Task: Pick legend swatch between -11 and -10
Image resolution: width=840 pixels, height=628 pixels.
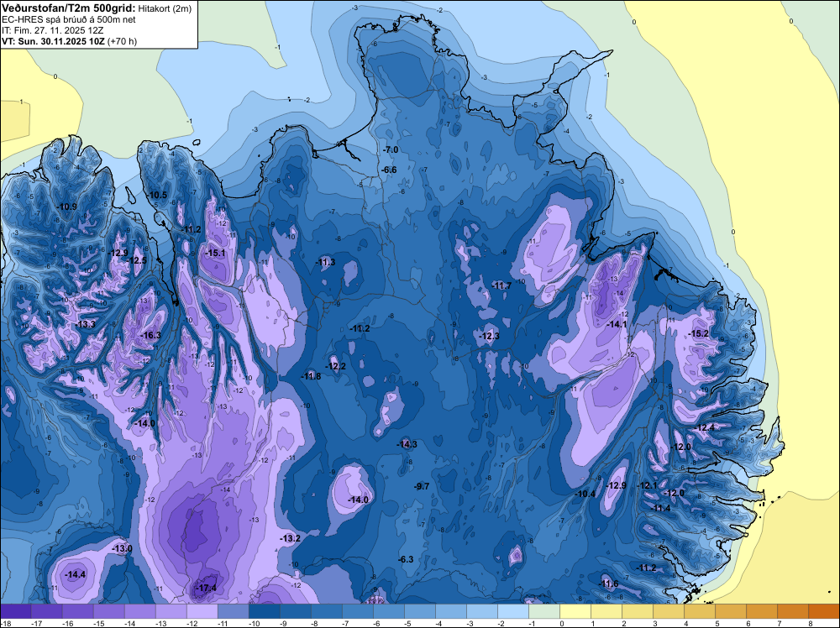Action: pos(233,611)
